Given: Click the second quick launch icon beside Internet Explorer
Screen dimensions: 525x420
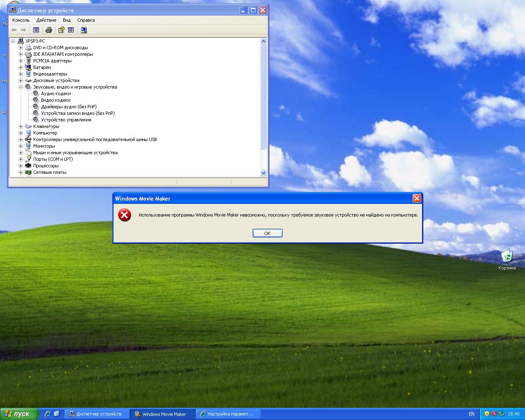Looking at the screenshot, I should tap(57, 414).
